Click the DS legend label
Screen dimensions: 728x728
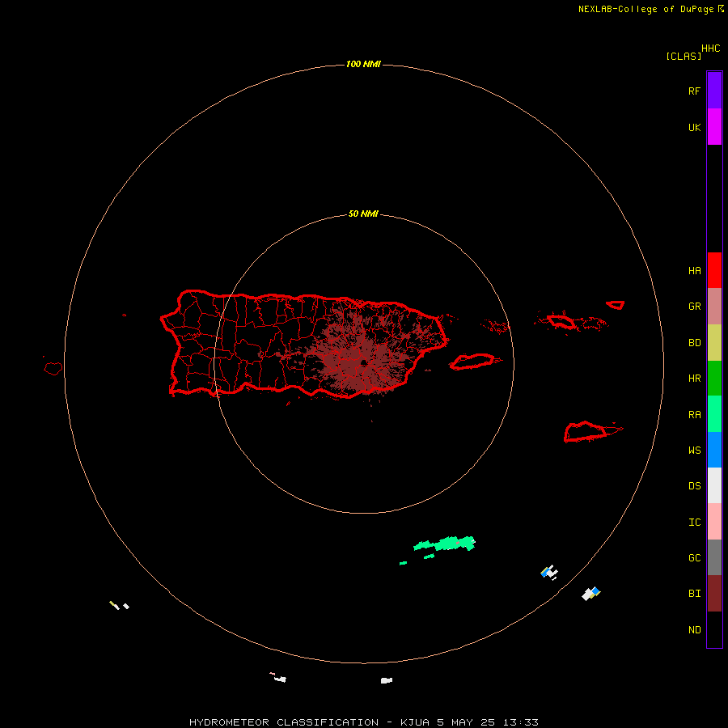694,486
